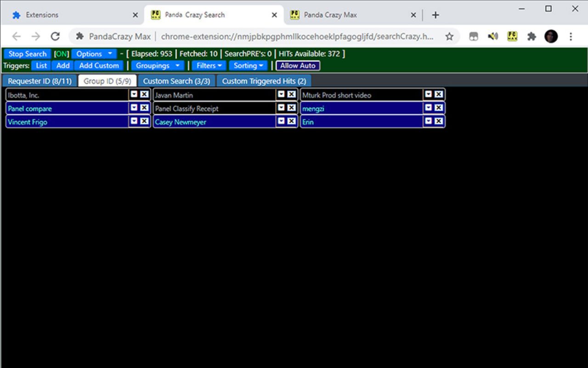Toggle the Allow Auto button
This screenshot has height=368, width=588.
[x=298, y=65]
